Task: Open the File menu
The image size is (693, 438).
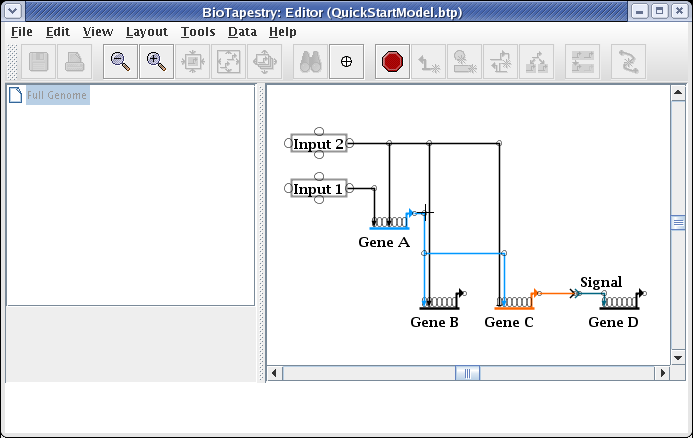Action: (21, 31)
